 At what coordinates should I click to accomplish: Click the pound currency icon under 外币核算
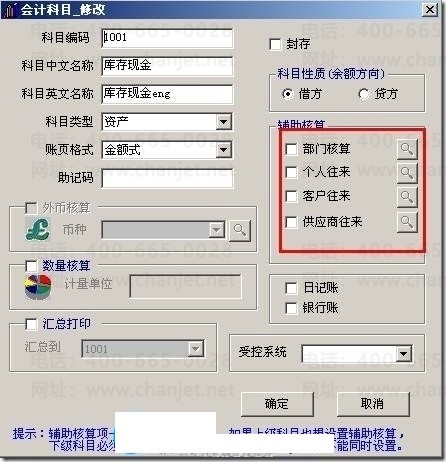click(x=38, y=229)
